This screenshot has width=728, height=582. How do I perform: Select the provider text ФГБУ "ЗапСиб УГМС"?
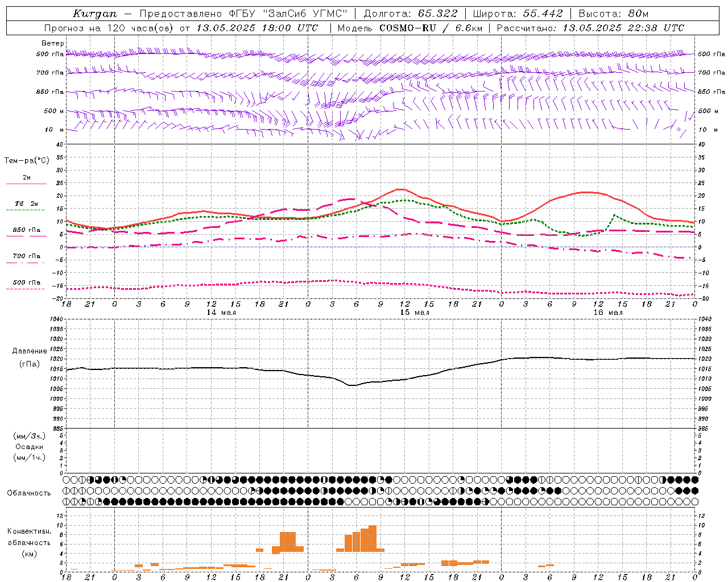click(288, 14)
